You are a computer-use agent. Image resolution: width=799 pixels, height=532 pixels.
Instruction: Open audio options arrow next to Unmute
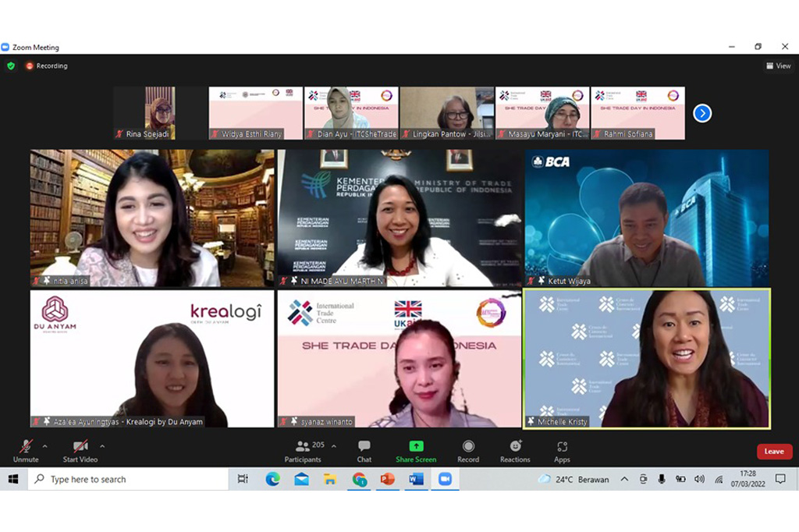[x=44, y=446]
